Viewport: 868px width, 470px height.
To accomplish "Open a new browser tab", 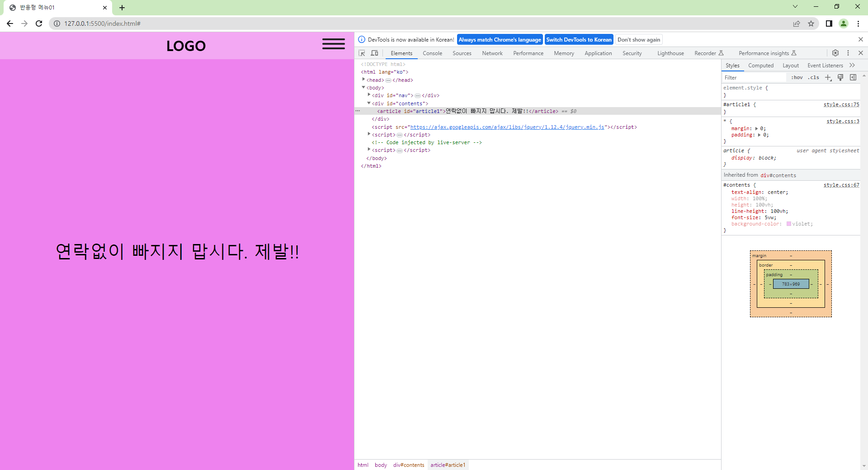I will point(122,8).
